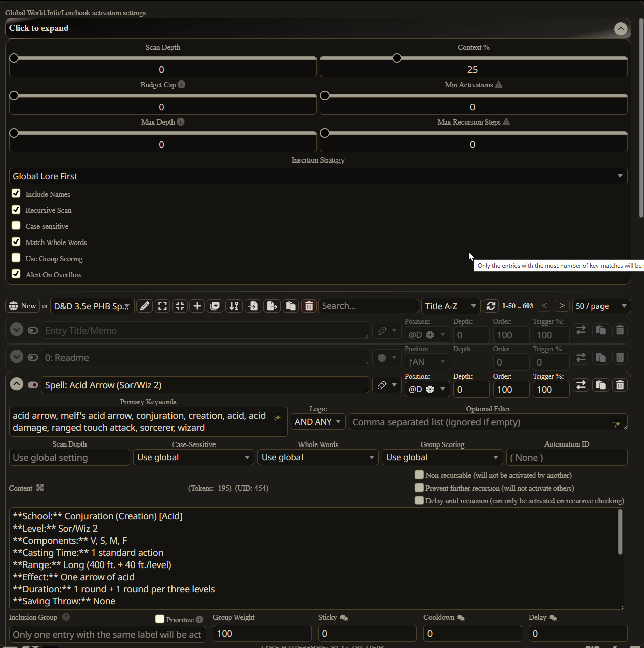Uncheck Include Names
The height and width of the screenshot is (648, 644).
coord(16,193)
